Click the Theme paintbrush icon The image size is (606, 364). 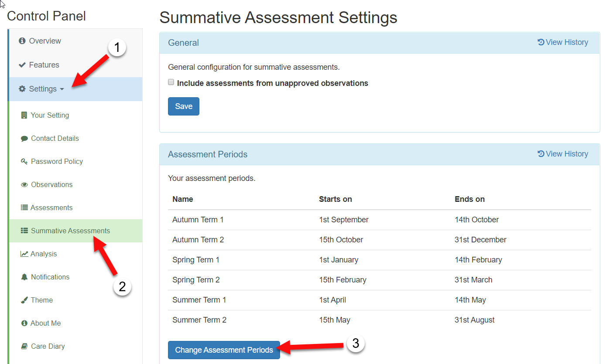coord(24,300)
